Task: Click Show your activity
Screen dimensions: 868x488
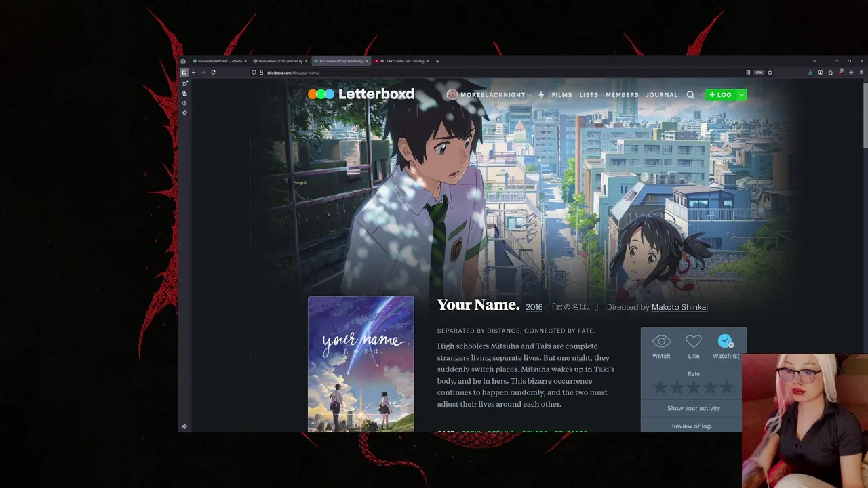Action: [x=694, y=408]
